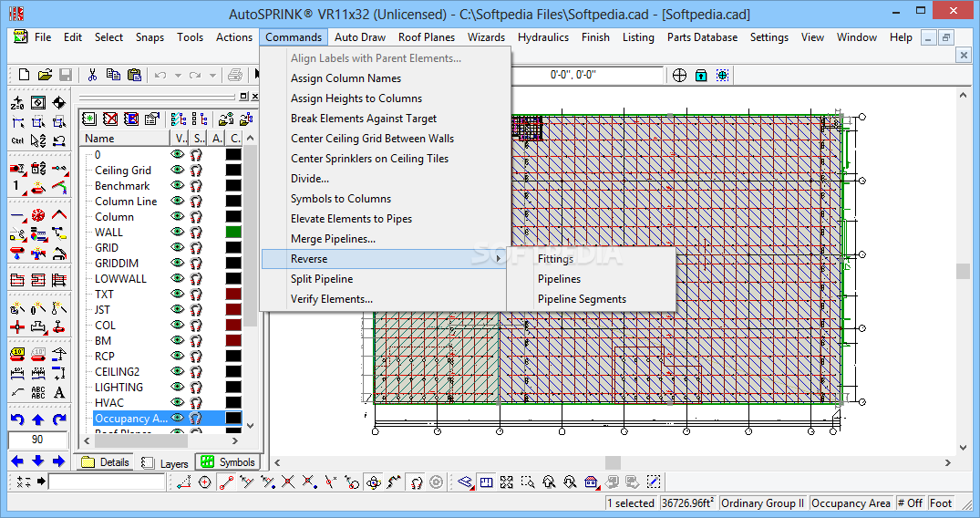Toggle endpoint snap in bottom toolbar

pos(226,482)
